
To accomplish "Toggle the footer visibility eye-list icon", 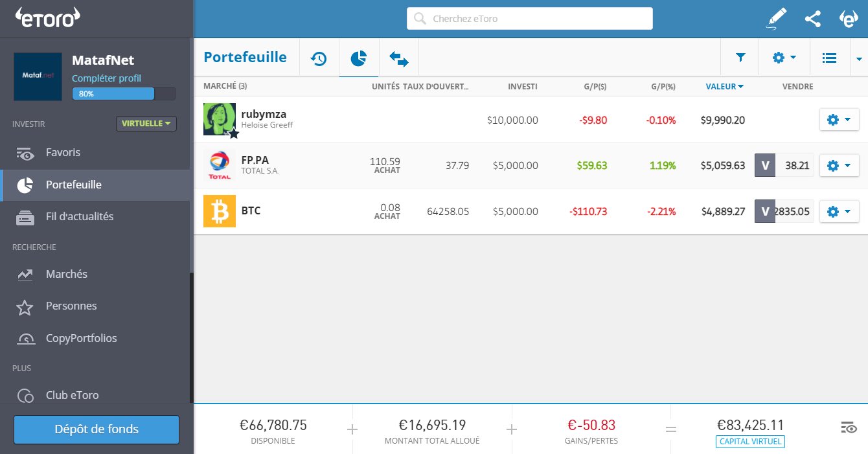I will pyautogui.click(x=849, y=427).
